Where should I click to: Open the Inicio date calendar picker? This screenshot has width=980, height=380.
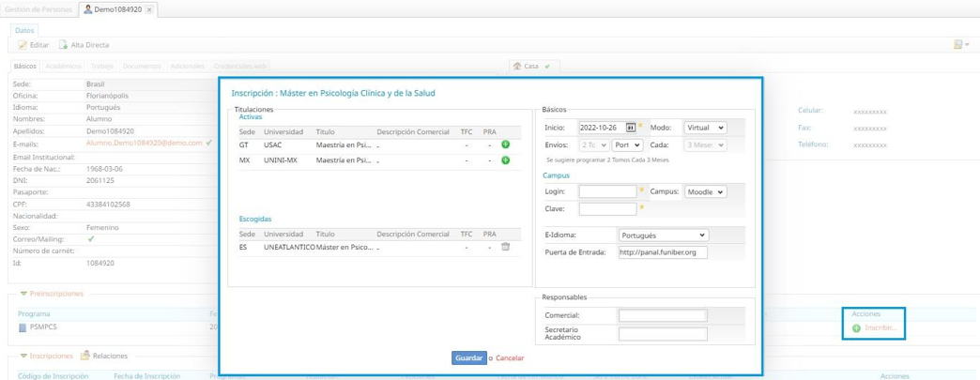[x=631, y=128]
